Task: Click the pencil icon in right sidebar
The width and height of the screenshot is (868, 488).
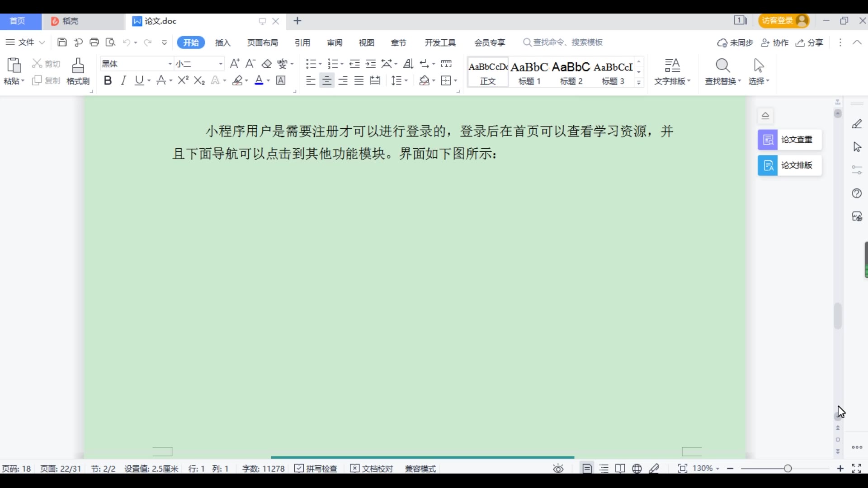Action: (857, 124)
